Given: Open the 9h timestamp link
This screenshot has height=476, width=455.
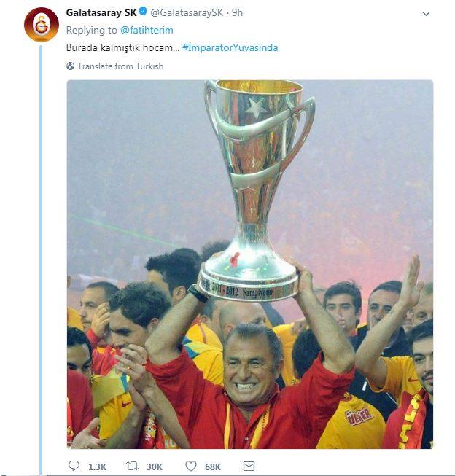Looking at the screenshot, I should coord(237,12).
